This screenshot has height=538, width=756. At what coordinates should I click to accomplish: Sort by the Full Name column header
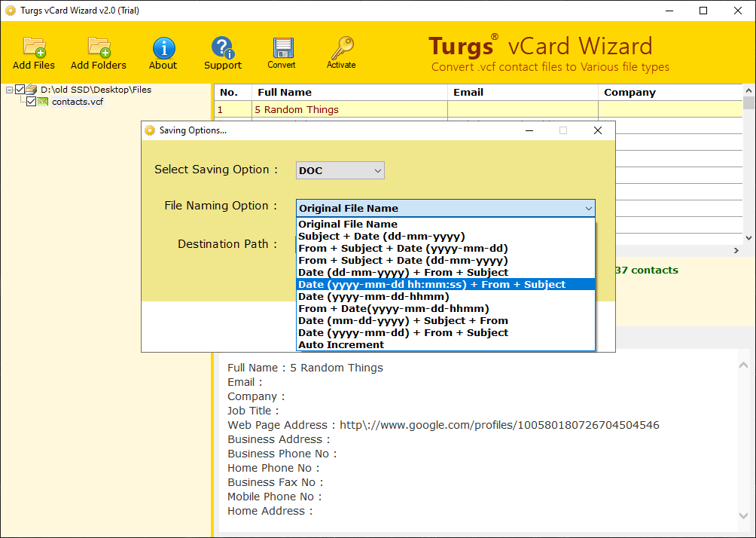point(349,92)
